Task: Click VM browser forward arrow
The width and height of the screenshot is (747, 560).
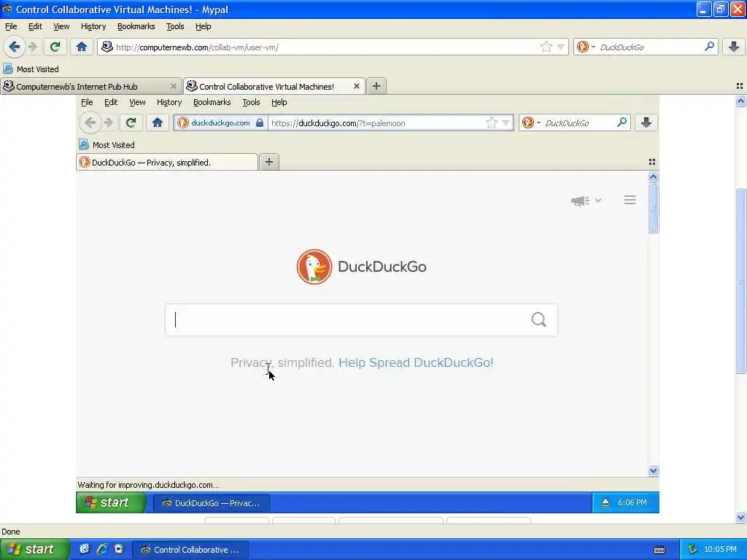Action: 109,122
